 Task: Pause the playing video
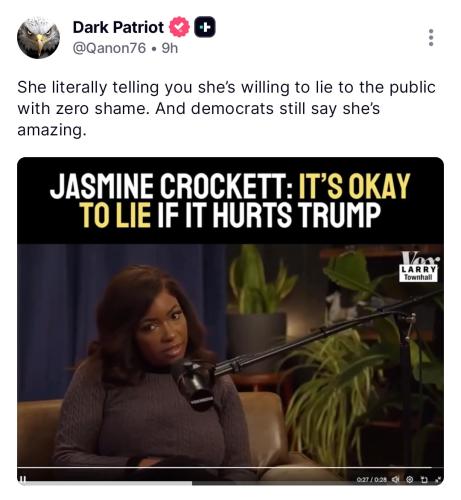[x=23, y=479]
